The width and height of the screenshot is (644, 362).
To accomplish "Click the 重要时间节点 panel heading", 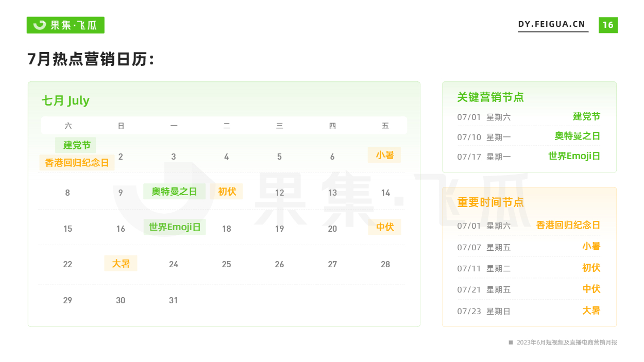I will [x=490, y=202].
